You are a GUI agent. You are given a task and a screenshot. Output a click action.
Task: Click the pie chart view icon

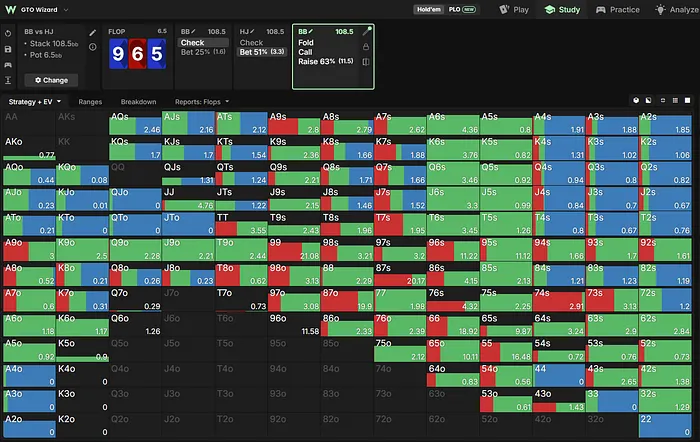click(636, 100)
